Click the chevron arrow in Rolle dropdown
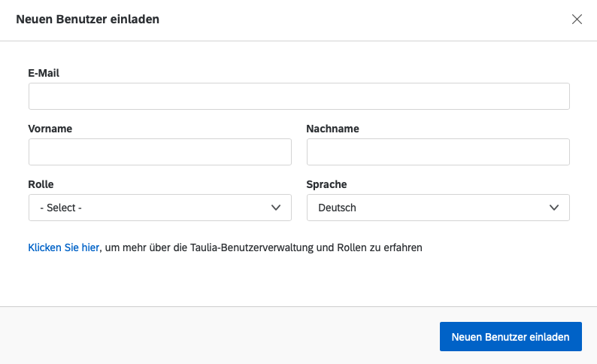 tap(276, 208)
